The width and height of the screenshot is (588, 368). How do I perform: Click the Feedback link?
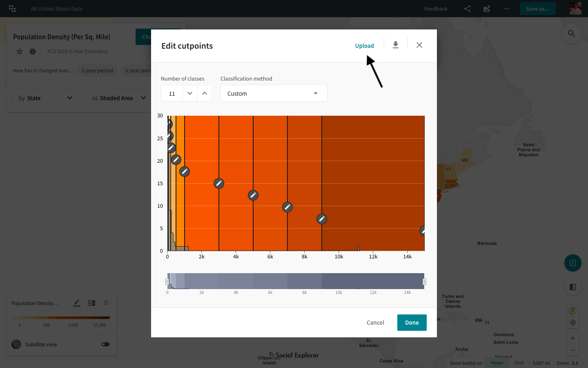[436, 9]
